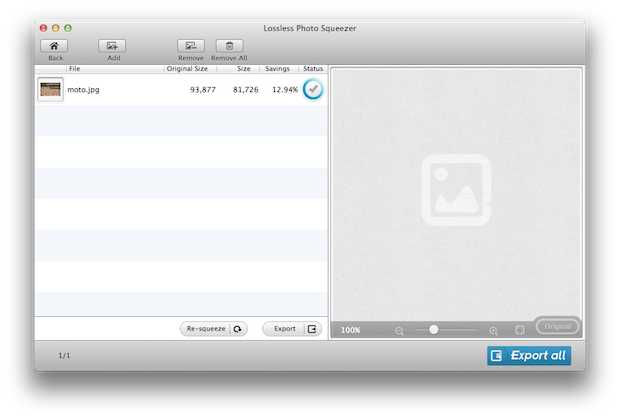
Task: Click the checkmark status icon for moto.jpg
Action: 313,89
